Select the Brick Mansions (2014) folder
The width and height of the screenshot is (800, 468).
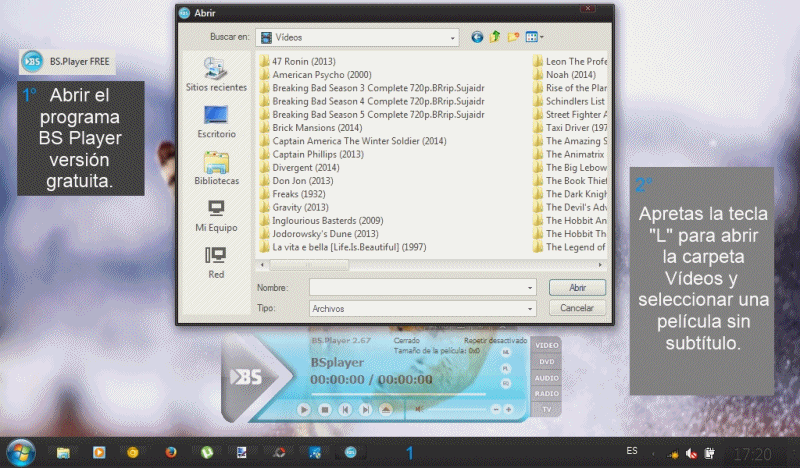click(311, 128)
